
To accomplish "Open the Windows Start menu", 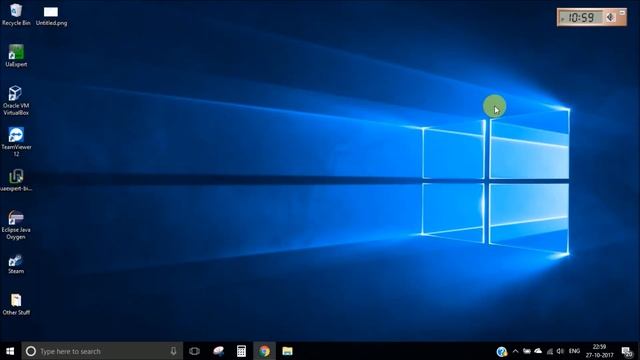I will point(10,351).
